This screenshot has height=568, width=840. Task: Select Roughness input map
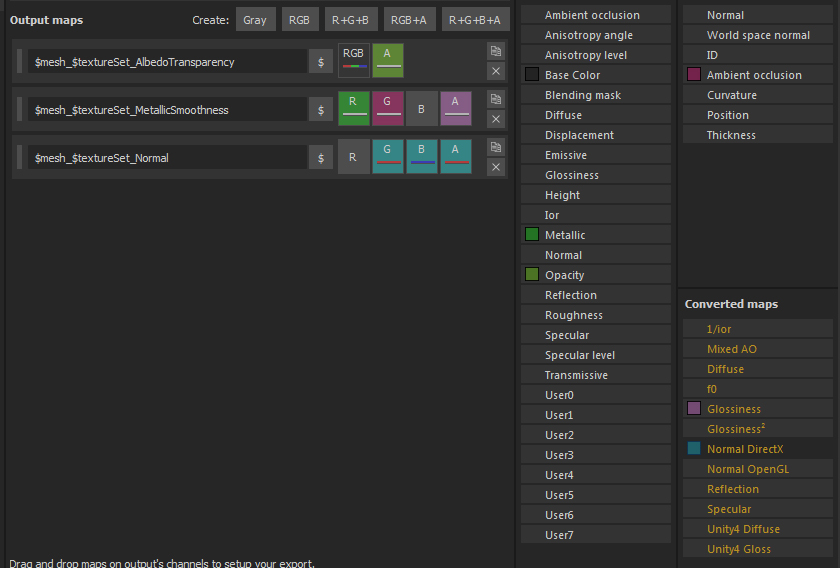(596, 315)
